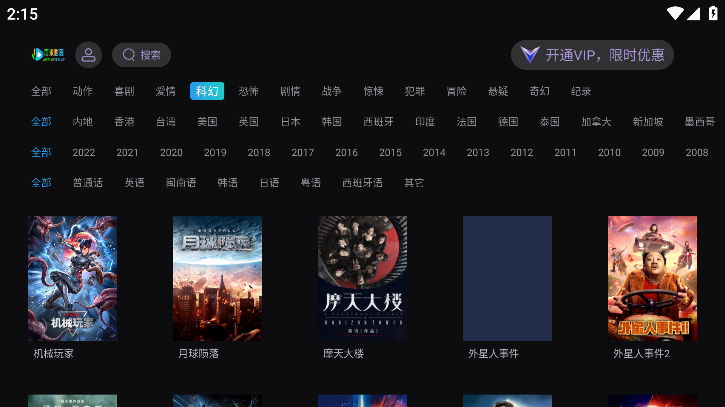Tap the cellular signal icon
This screenshot has width=725, height=407.
[x=693, y=13]
